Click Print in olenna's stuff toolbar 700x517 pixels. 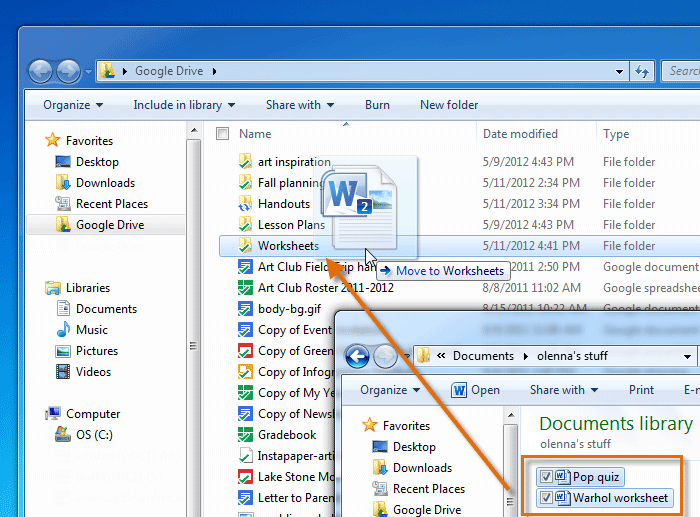pos(641,390)
